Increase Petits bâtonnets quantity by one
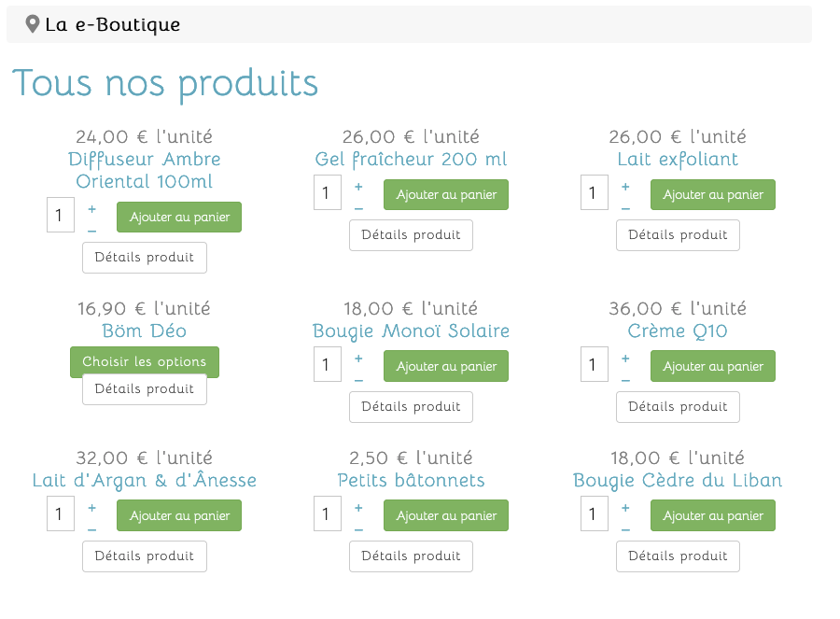The image size is (840, 619). click(358, 507)
